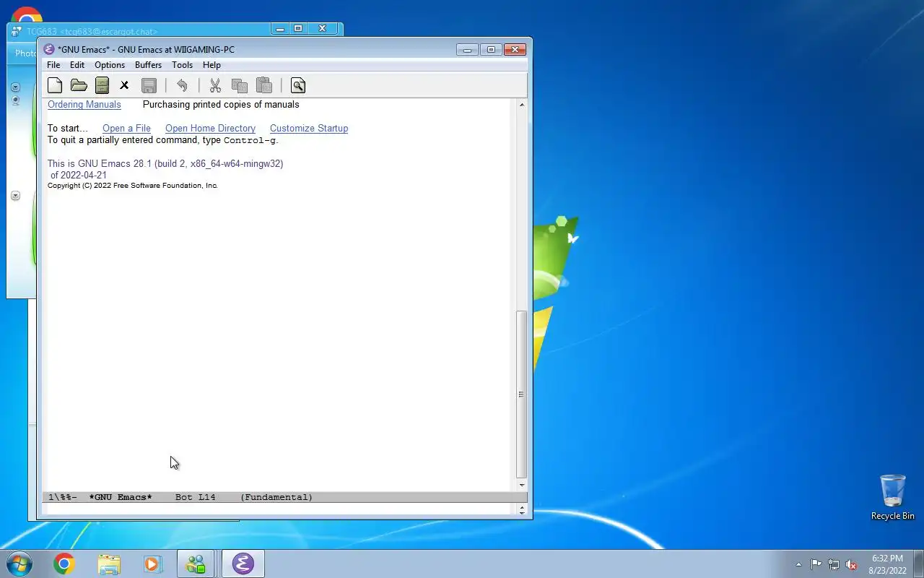The image size is (924, 578).
Task: Click the Emacs taskbar button
Action: [243, 564]
